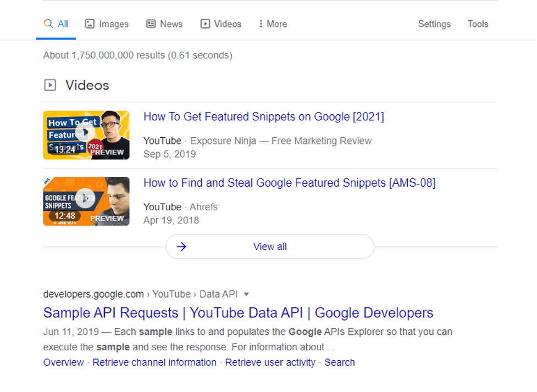Image resolution: width=537 pixels, height=392 pixels.
Task: Click the video icon on the Videos tab
Action: click(204, 24)
